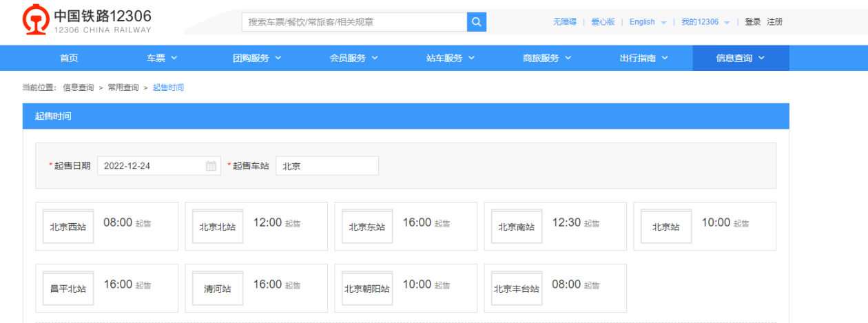Viewport: 868px width, 323px height.
Task: Click the 清河站 station ticket icon
Action: [218, 289]
